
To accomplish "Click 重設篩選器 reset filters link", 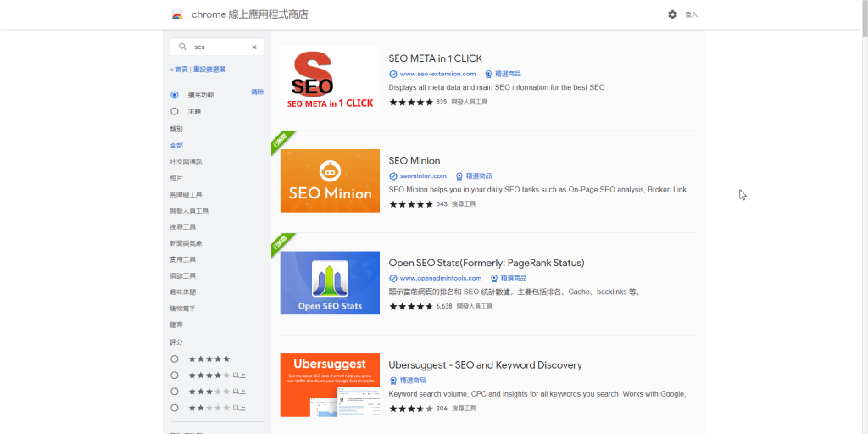I will [209, 70].
